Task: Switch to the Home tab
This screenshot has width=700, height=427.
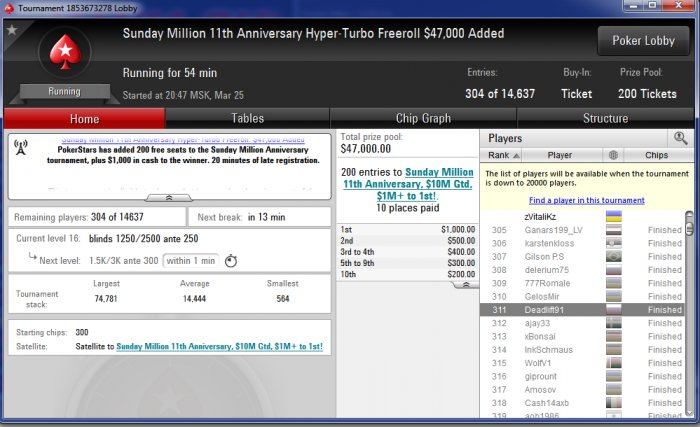Action: (85, 118)
